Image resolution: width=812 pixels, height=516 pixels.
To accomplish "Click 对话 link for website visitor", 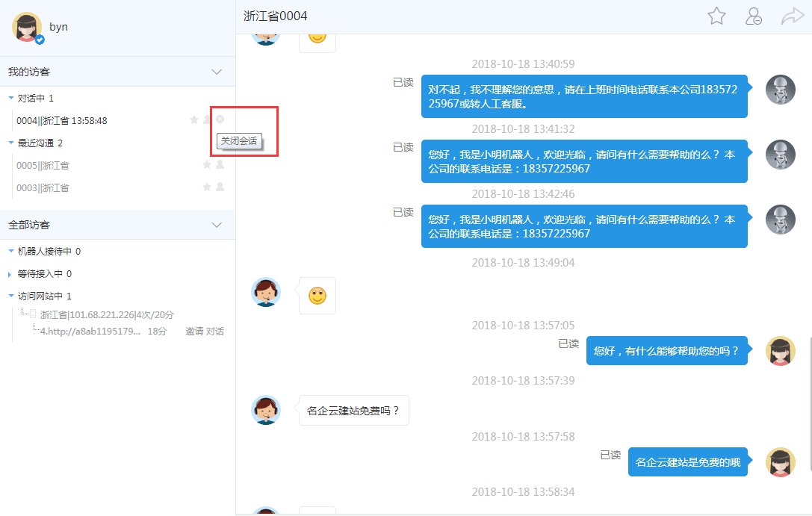I will tap(215, 331).
